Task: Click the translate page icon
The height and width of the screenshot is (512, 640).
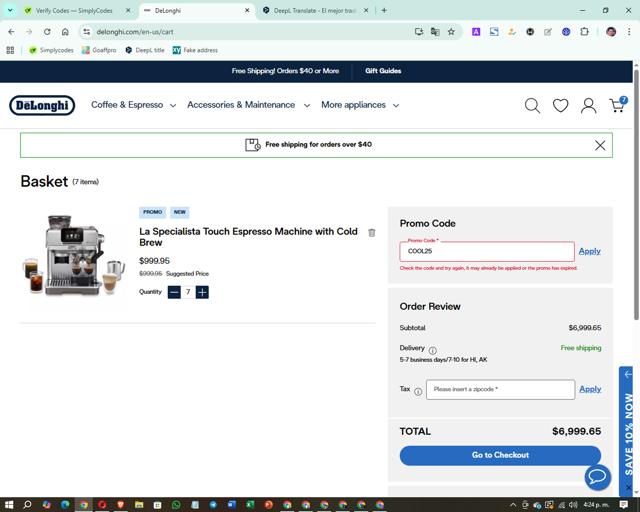Action: pos(435,31)
